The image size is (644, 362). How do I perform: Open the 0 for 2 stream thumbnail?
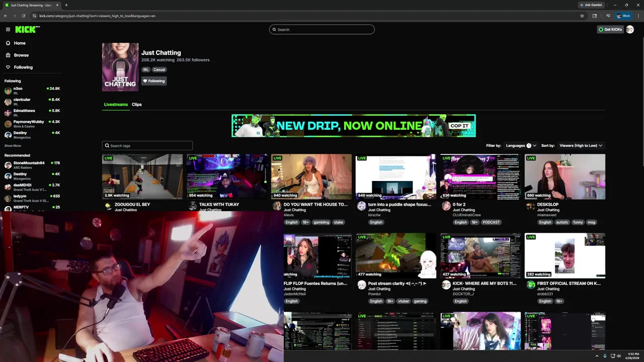[480, 176]
